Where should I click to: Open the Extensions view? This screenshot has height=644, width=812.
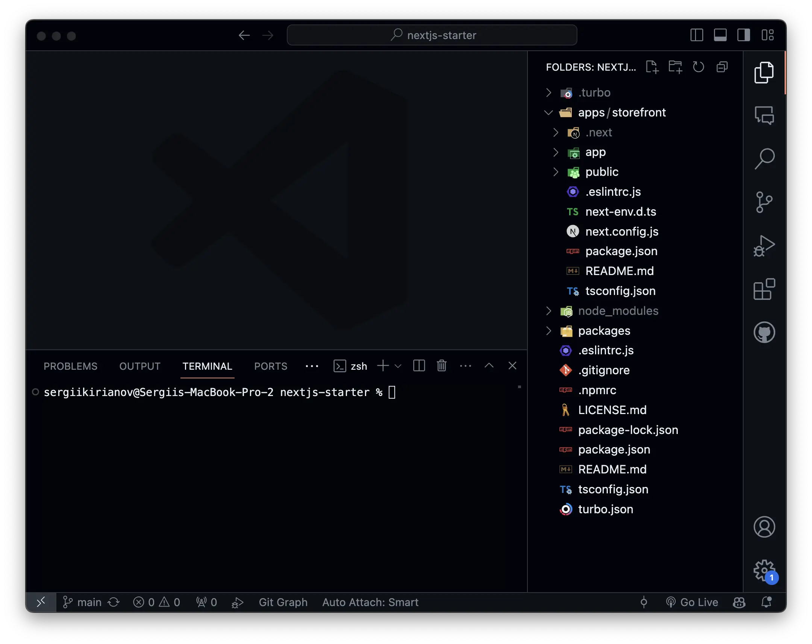pos(764,289)
